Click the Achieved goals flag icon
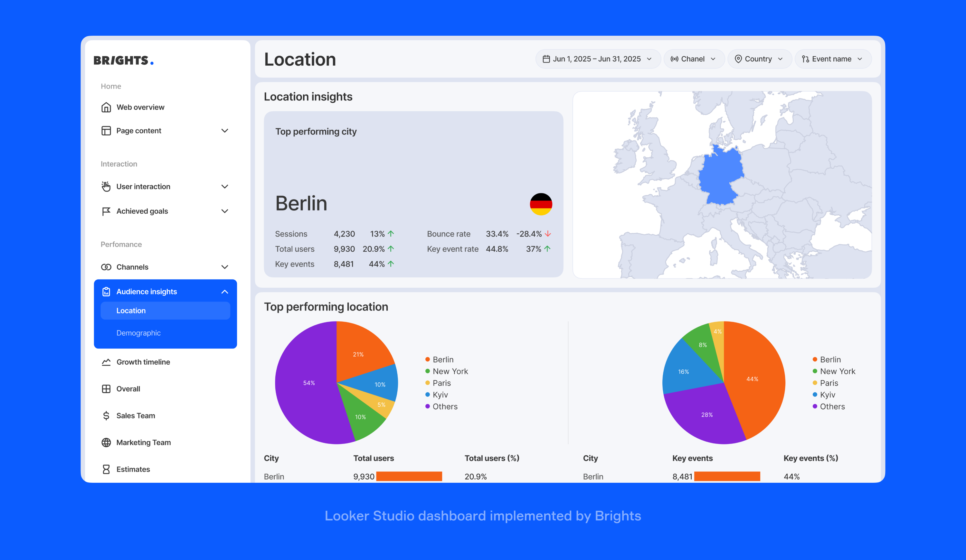 pos(106,211)
